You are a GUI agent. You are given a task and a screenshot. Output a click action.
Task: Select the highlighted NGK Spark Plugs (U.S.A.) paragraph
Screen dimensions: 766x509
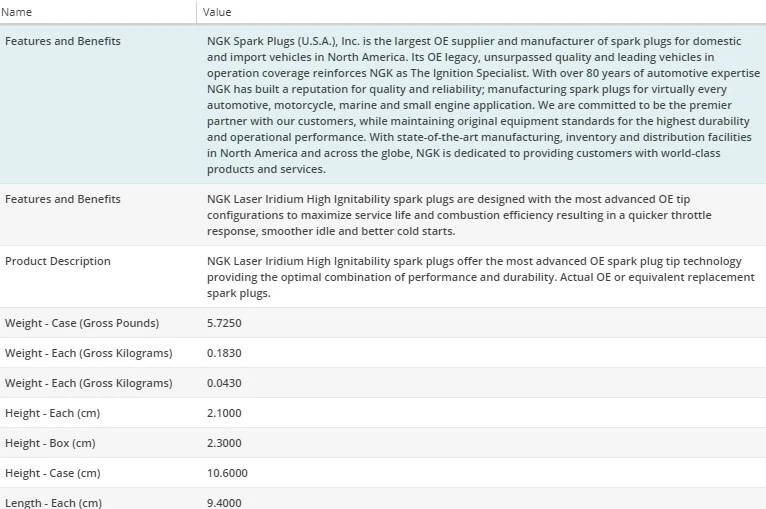pos(473,105)
